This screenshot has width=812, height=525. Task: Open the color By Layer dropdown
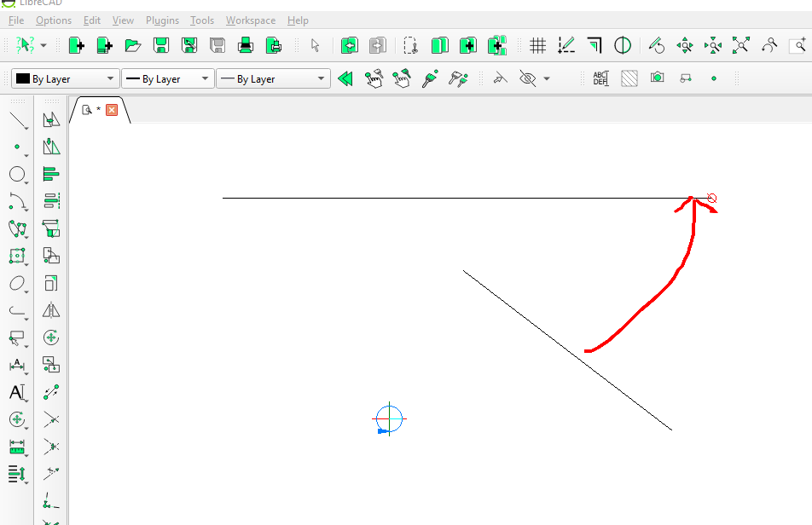tap(65, 78)
